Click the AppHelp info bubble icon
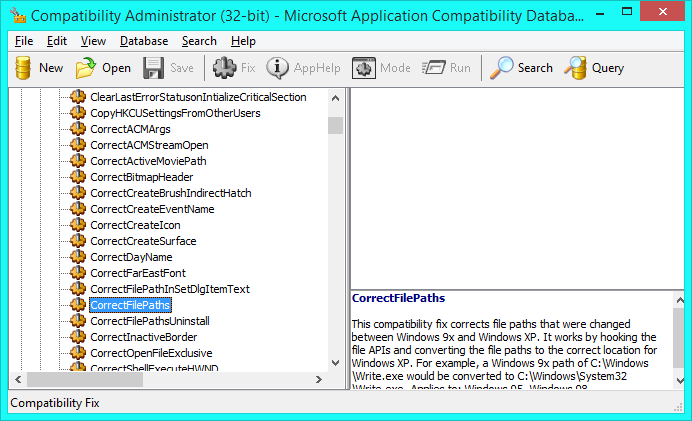692x421 pixels. point(277,68)
